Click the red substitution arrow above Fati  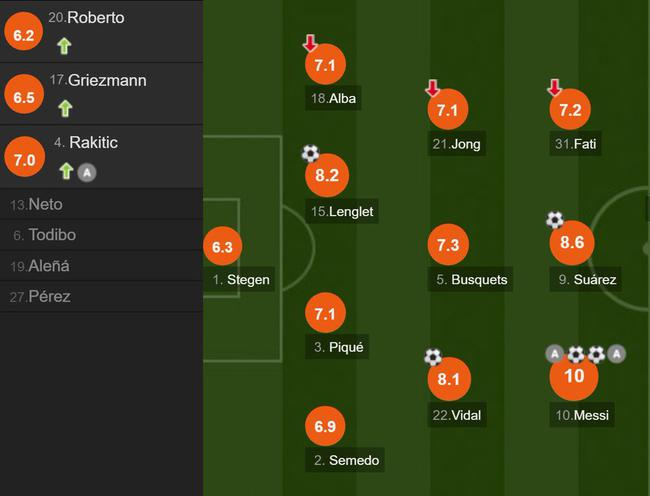coord(555,89)
